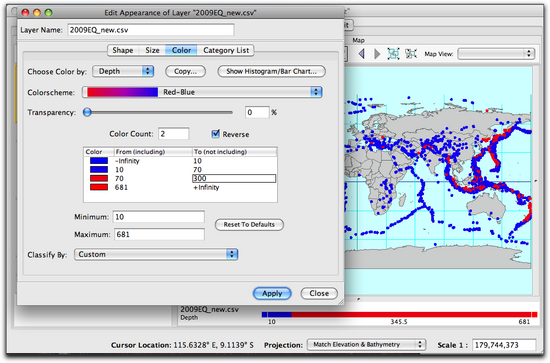
Task: Click the 2009EQ_new.csv legend label
Action: click(x=209, y=309)
